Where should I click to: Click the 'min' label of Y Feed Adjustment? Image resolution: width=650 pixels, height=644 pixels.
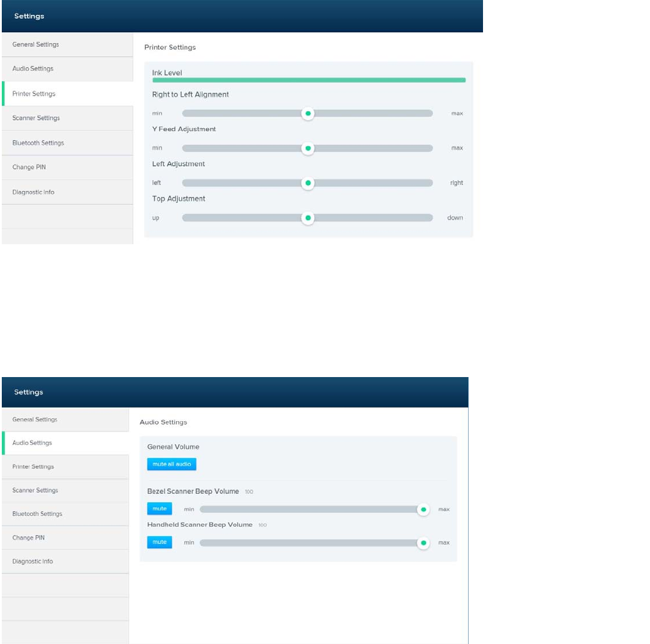click(157, 148)
